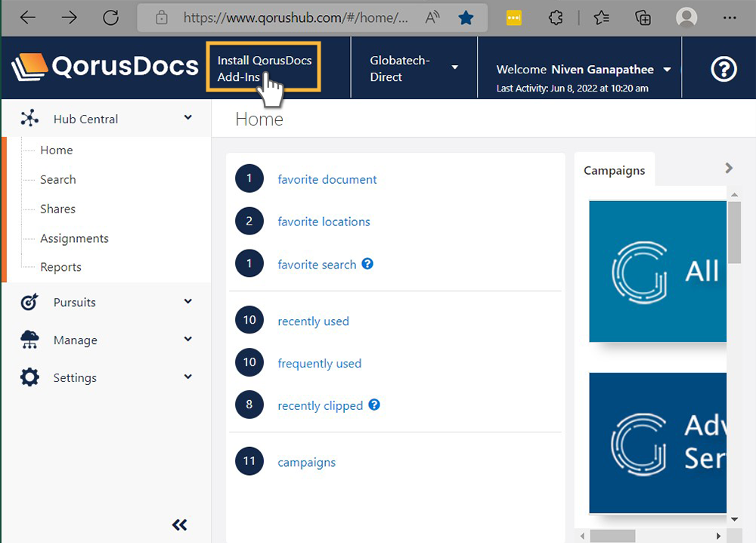Click the 11 badge next to campaigns

pyautogui.click(x=249, y=461)
